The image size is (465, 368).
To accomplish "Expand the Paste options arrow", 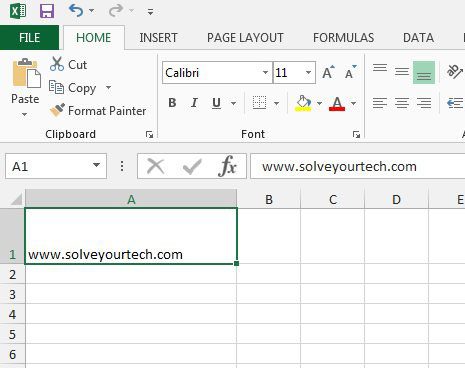I will point(25,114).
